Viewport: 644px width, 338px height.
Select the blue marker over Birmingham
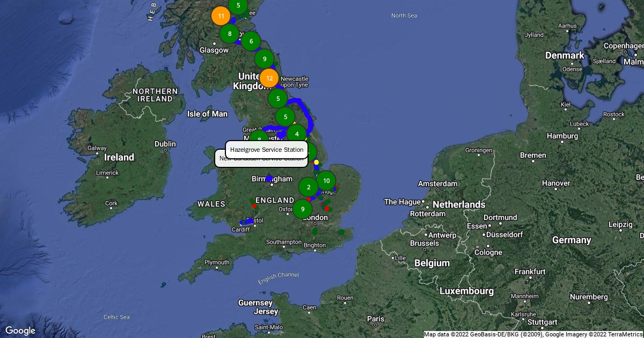[269, 178]
